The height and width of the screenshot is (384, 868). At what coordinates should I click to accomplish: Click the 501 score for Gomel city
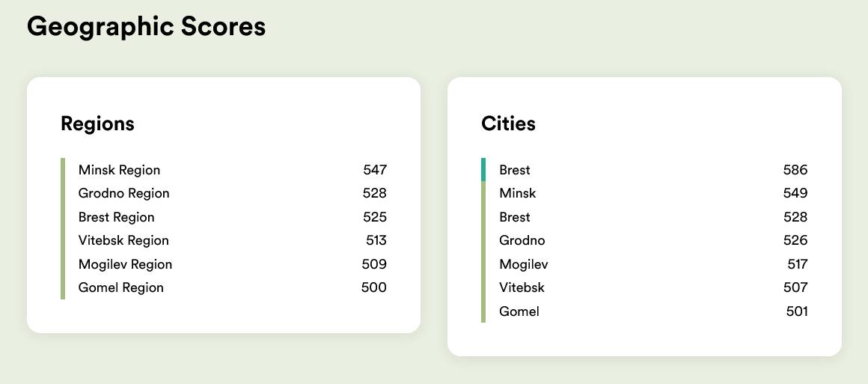(797, 311)
